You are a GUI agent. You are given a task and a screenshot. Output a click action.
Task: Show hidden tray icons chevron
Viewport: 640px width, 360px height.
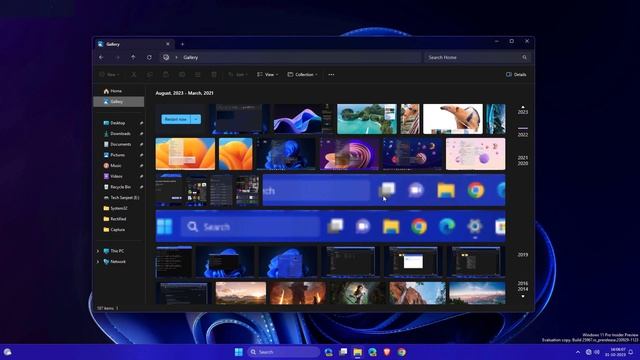click(x=578, y=352)
